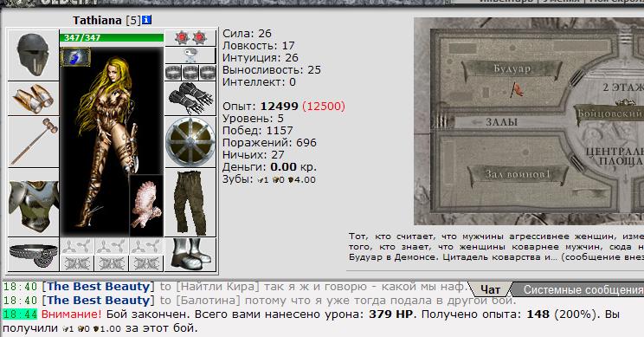Click the Поражений: 696 line

[x=269, y=143]
